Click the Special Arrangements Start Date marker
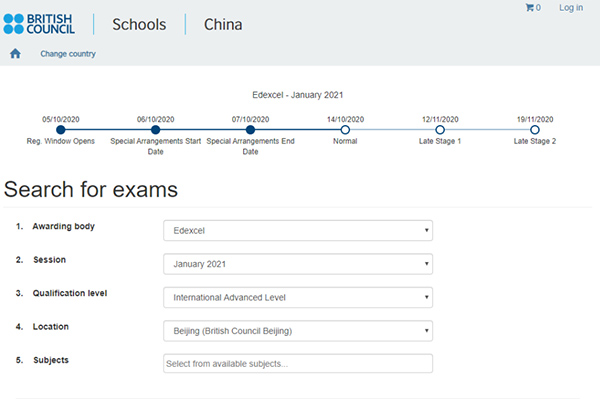Viewport: 600px width, 400px height. [x=155, y=130]
